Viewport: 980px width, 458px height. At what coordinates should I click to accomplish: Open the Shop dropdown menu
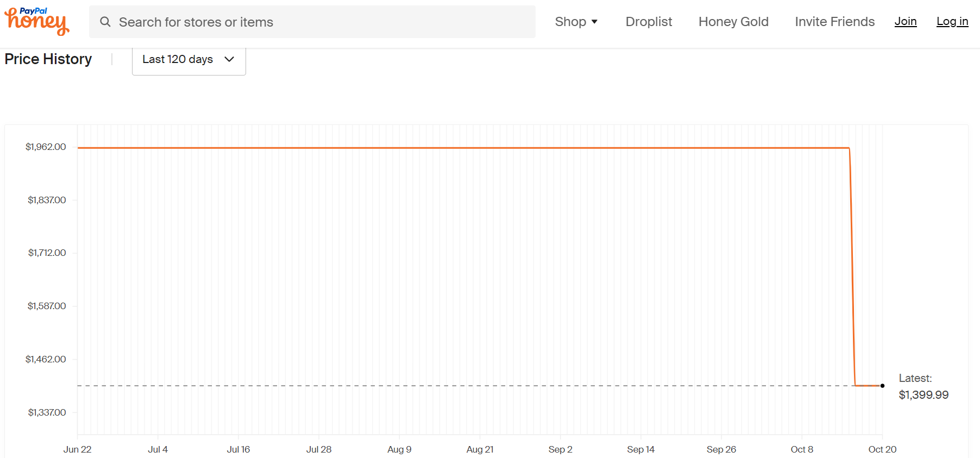click(576, 22)
